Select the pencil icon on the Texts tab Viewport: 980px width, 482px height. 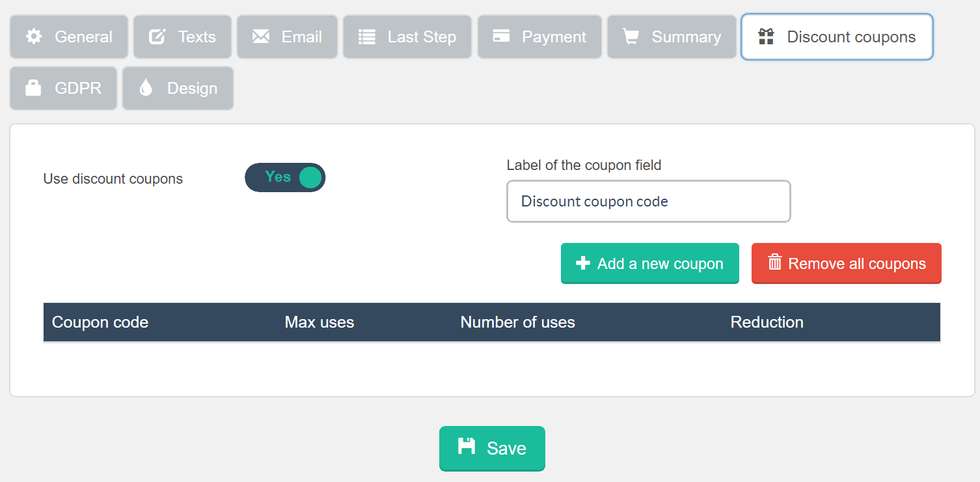tap(156, 36)
